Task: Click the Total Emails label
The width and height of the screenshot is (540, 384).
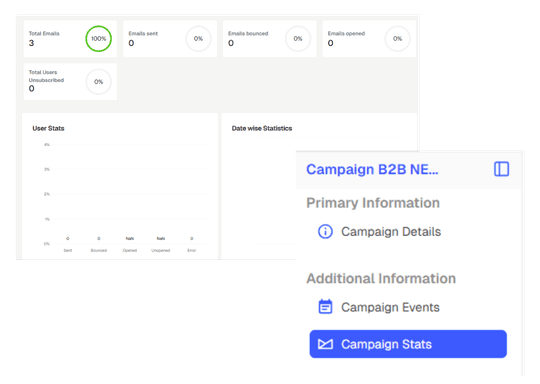Action: click(x=44, y=33)
